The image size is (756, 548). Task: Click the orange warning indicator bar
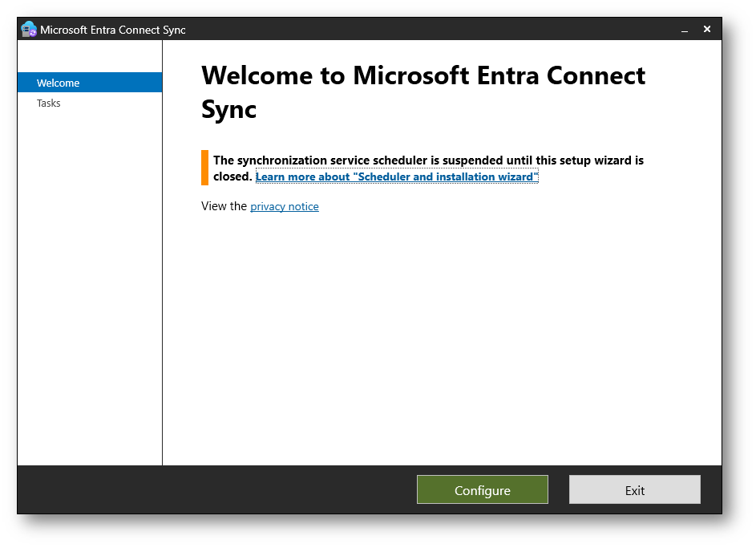point(204,168)
